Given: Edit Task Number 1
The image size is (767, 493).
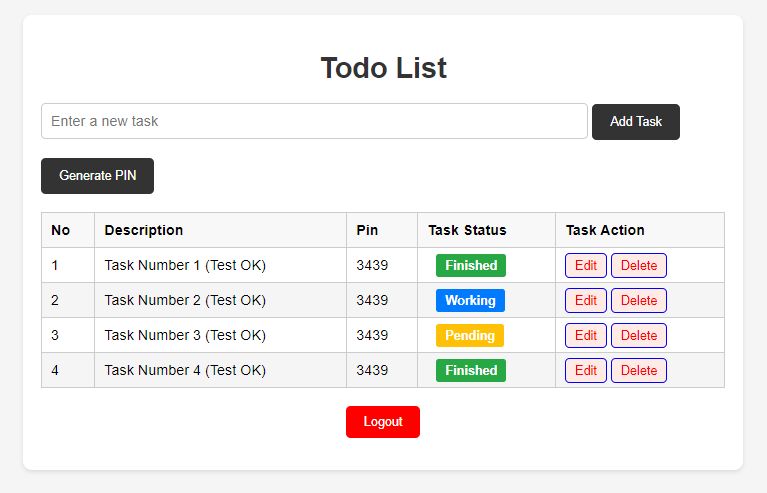Looking at the screenshot, I should [585, 266].
